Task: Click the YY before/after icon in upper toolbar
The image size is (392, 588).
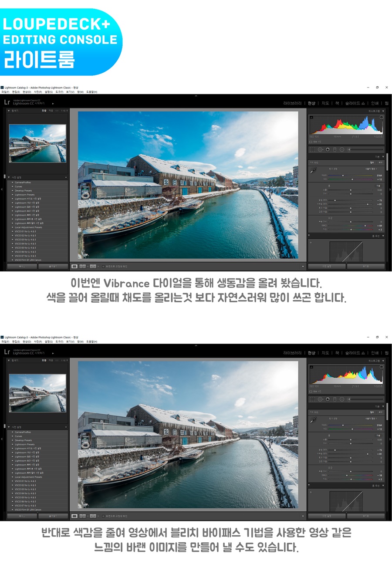Action: [93, 266]
